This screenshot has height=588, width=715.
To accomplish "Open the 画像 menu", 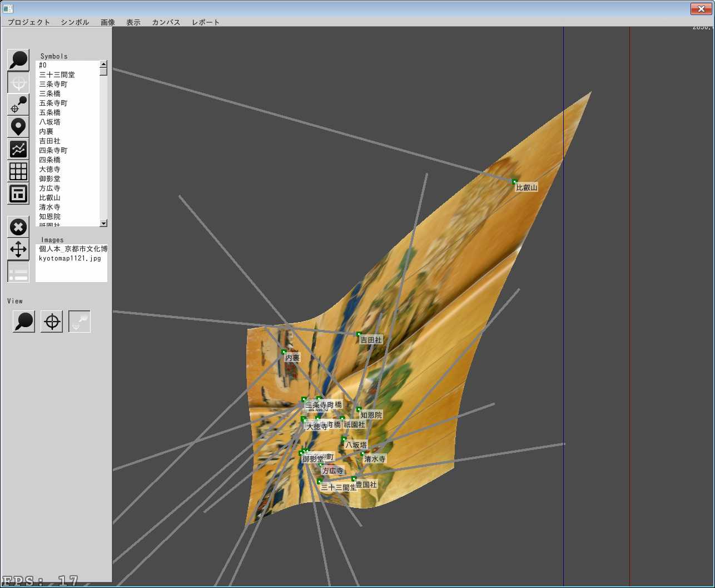I will (x=108, y=22).
